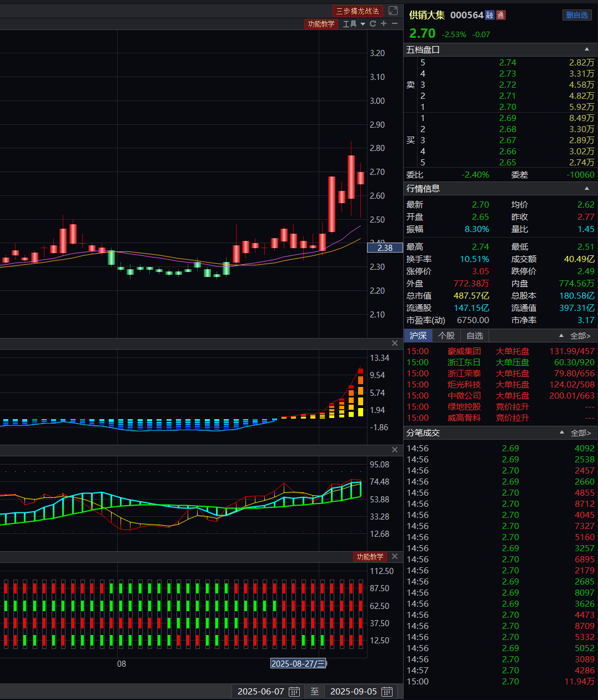Collapse the 五档盘口 panel arrow
Image resolution: width=598 pixels, height=700 pixels.
(587, 49)
